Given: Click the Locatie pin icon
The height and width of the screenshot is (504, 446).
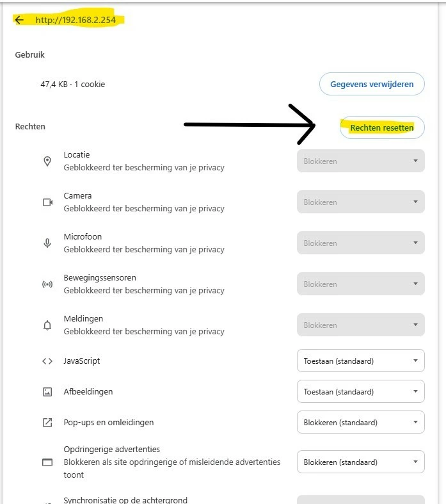Looking at the screenshot, I should pos(47,161).
